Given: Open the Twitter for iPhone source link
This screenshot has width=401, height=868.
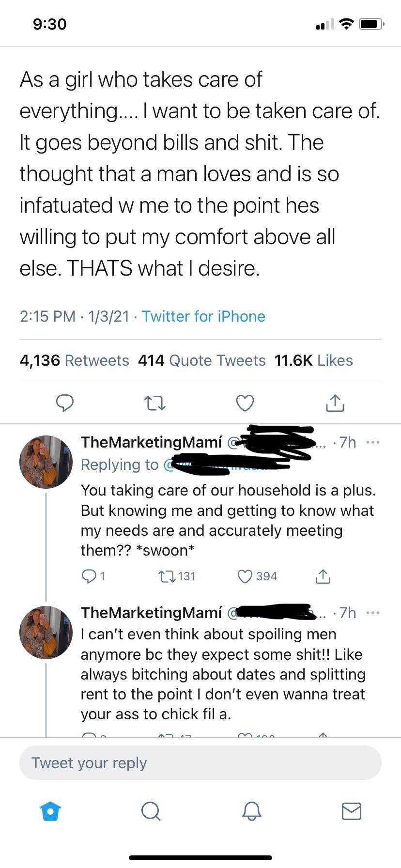Looking at the screenshot, I should (x=203, y=316).
